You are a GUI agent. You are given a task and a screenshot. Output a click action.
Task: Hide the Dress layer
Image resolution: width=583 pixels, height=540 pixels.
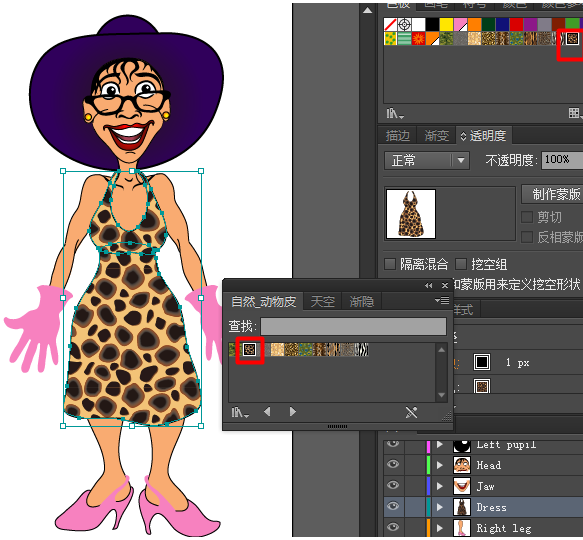393,506
